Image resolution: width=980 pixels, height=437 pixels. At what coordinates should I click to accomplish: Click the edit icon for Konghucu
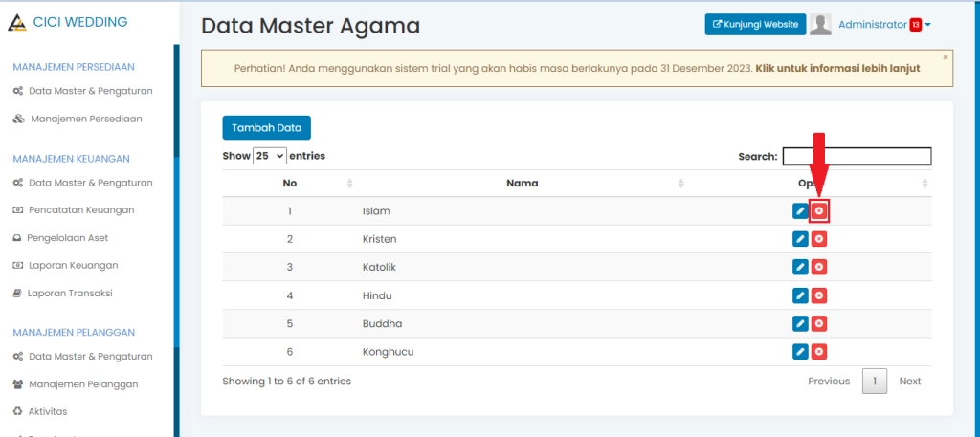pyautogui.click(x=800, y=352)
